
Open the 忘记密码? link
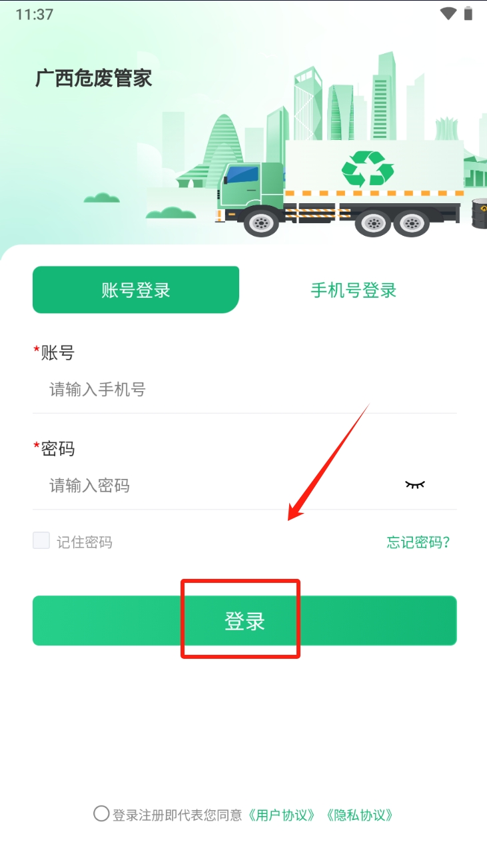(418, 542)
